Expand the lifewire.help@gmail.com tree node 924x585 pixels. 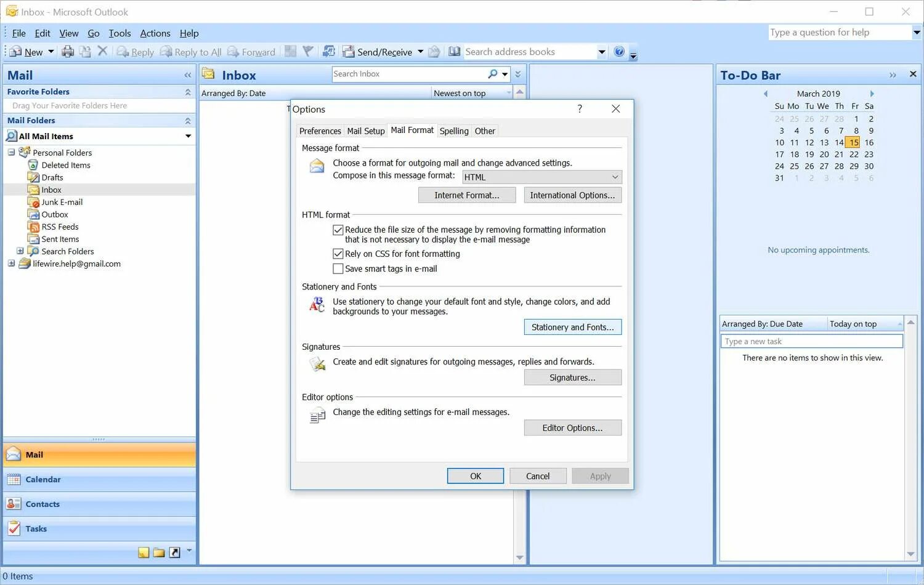[11, 263]
